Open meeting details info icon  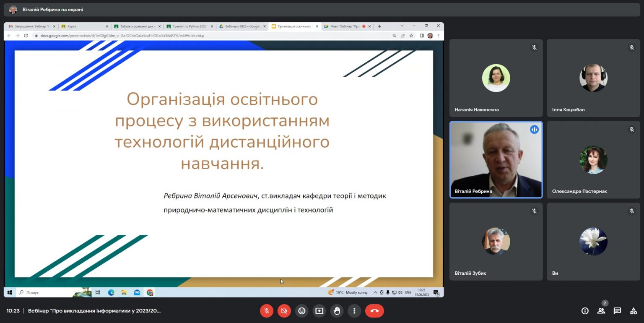tap(585, 311)
